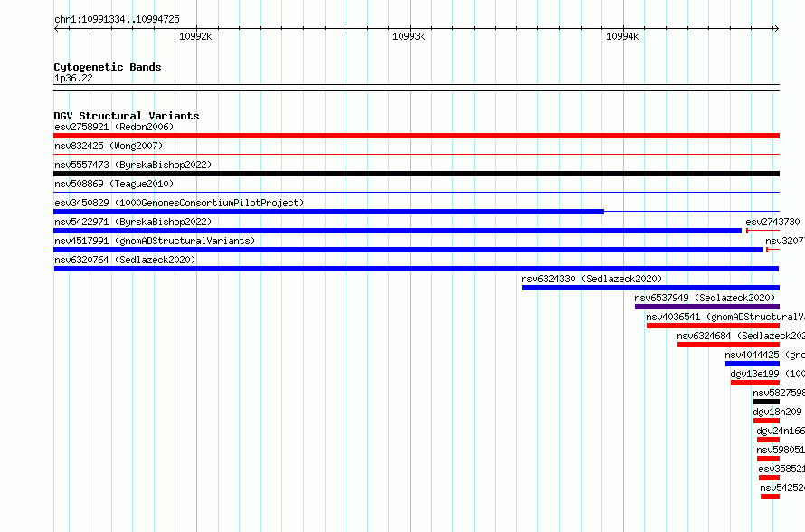Click the esv358521 variant label

coord(781,469)
